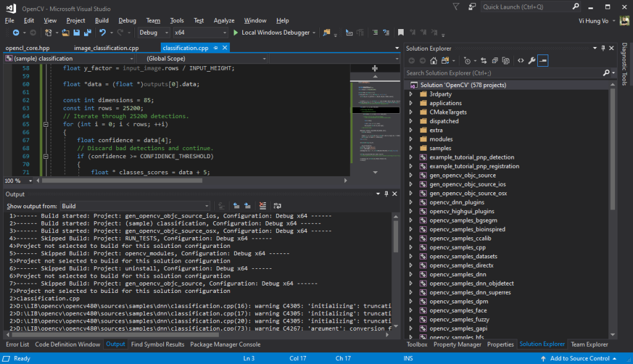
Task: Open the Debug menu
Action: pyautogui.click(x=127, y=20)
